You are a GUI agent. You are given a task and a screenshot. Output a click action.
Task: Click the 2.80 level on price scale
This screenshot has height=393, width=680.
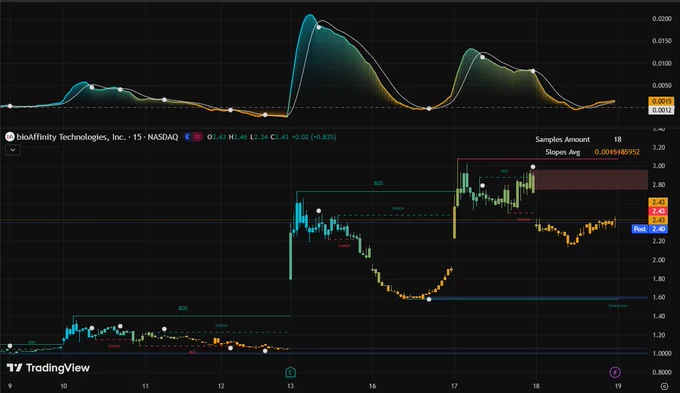658,185
